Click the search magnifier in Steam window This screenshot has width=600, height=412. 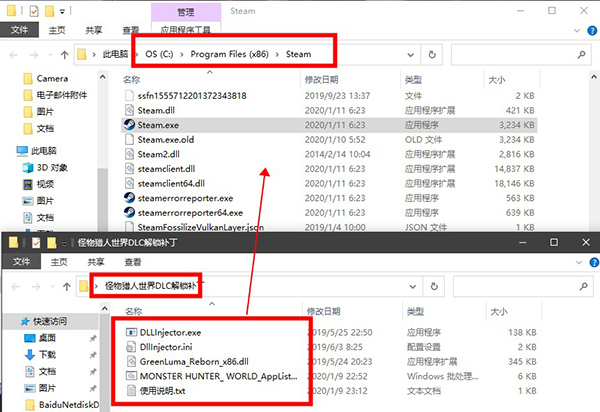(x=581, y=55)
